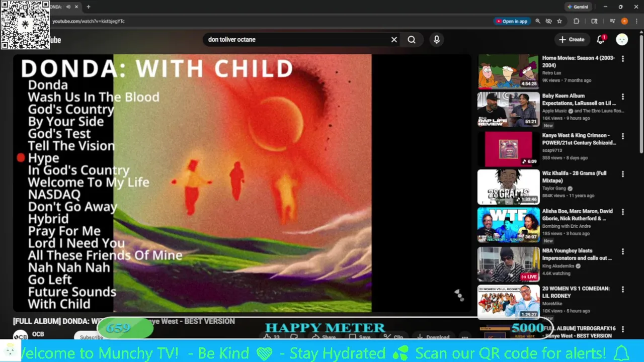
Task: Open Home Movies: Season 4 thumbnail
Action: click(508, 71)
